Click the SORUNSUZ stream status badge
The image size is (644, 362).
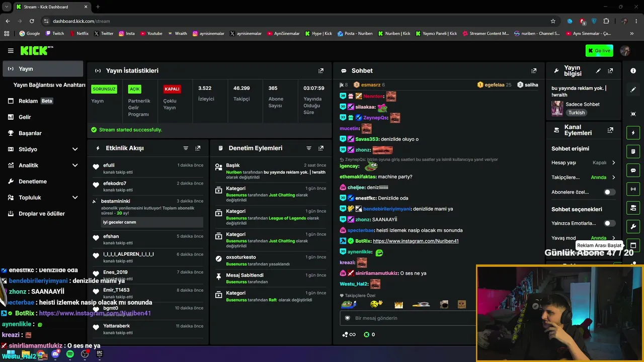[104, 89]
